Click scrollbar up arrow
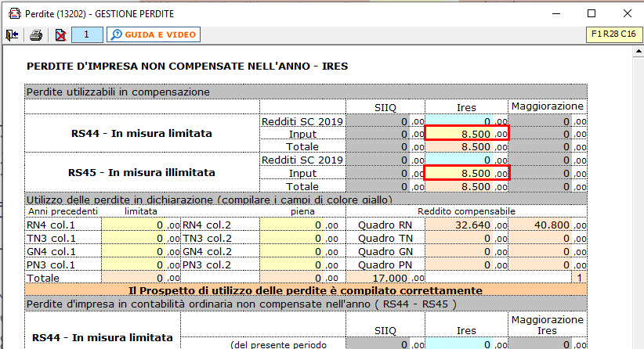644x349 pixels. (x=639, y=52)
